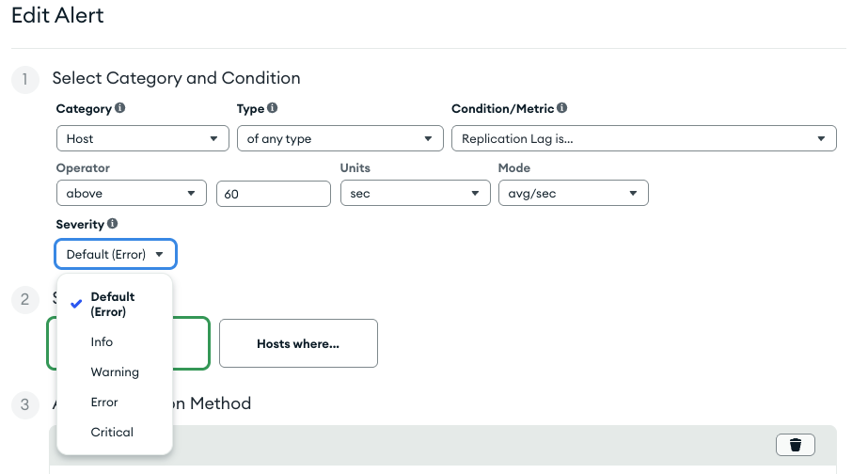
Task: Open the Category dropdown showing Host
Action: click(x=142, y=139)
